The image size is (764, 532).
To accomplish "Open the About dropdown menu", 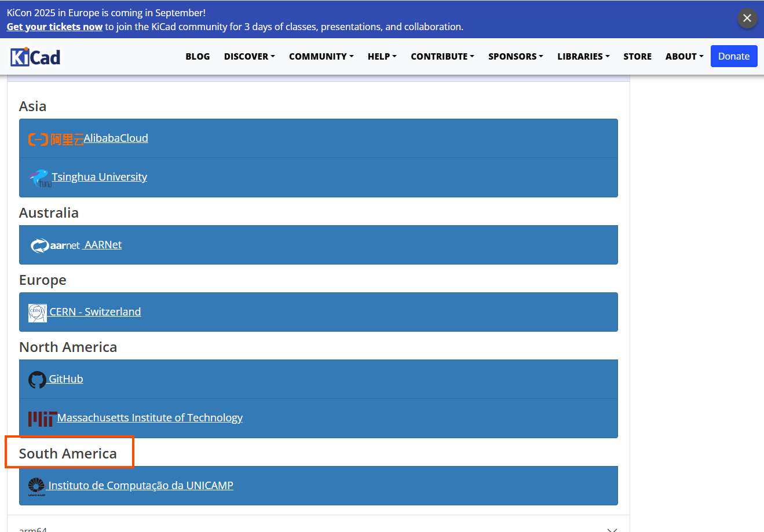I will point(684,56).
